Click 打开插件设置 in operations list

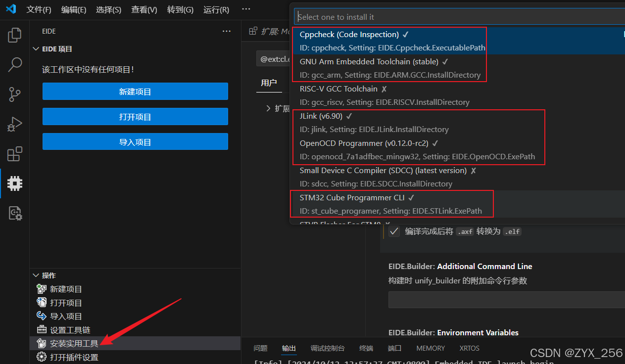point(74,357)
